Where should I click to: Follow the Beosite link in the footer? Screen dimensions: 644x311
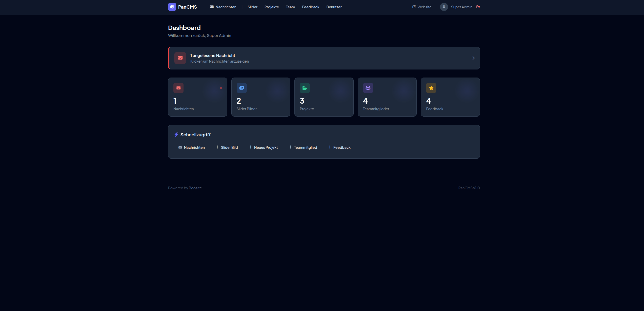coord(195,188)
